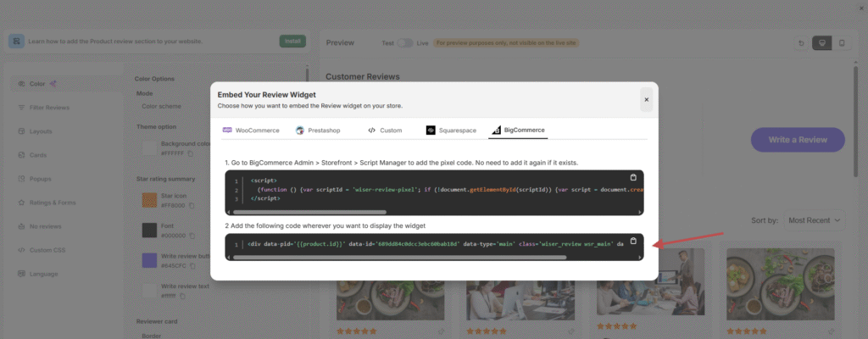Click the purple Write review button swatch
This screenshot has height=339, width=868.
click(x=149, y=261)
